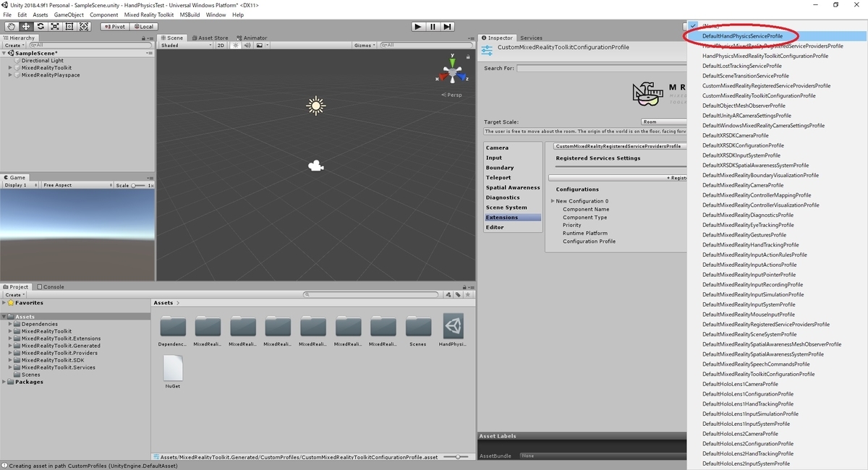
Task: Open the GameObject menu
Action: [x=69, y=14]
